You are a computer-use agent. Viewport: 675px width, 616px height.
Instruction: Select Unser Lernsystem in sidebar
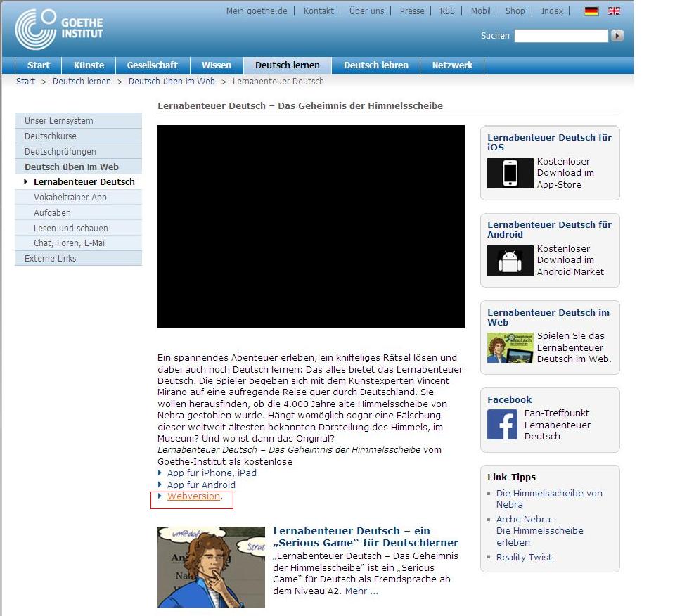click(78, 120)
